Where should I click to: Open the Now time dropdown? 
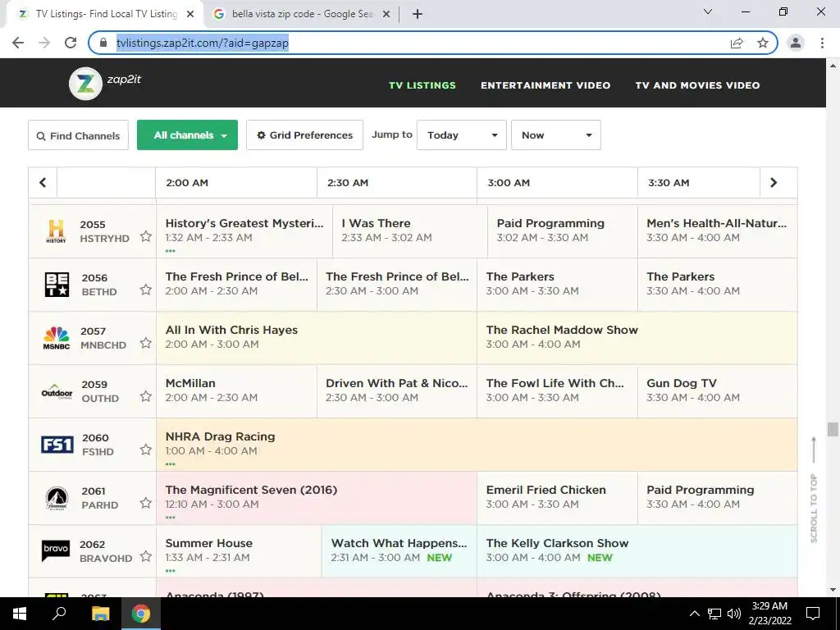click(556, 135)
